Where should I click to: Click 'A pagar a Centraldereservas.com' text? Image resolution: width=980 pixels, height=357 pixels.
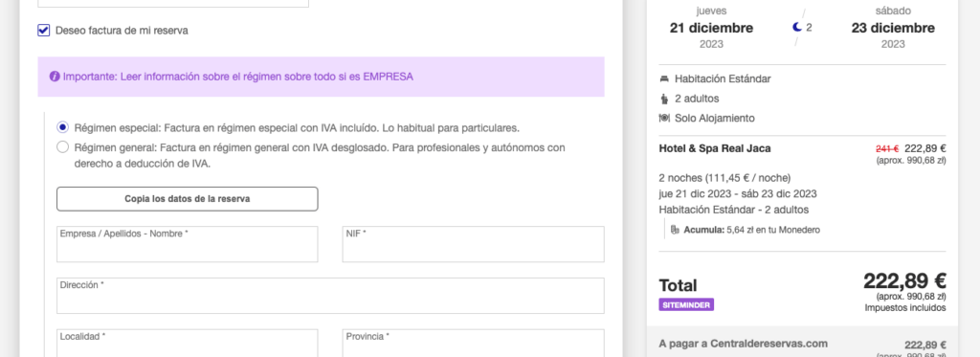click(x=743, y=344)
